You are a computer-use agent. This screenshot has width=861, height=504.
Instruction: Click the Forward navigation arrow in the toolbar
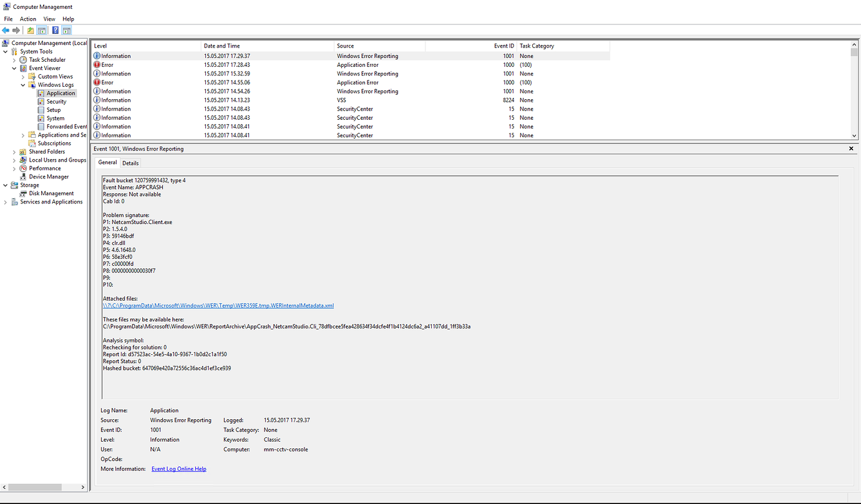[x=16, y=29]
